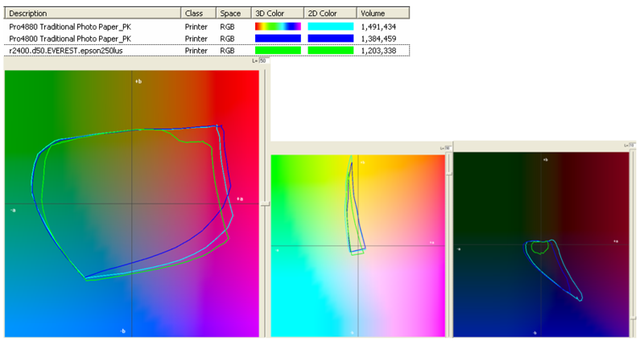Image resolution: width=644 pixels, height=345 pixels.
Task: Click the -b axis label in large plot
Action: pyautogui.click(x=122, y=331)
